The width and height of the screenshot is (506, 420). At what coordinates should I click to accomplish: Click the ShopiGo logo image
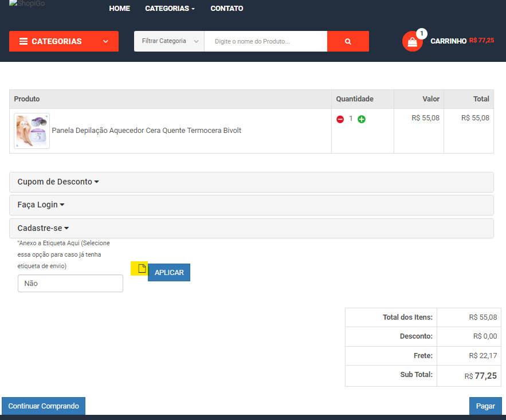(27, 5)
